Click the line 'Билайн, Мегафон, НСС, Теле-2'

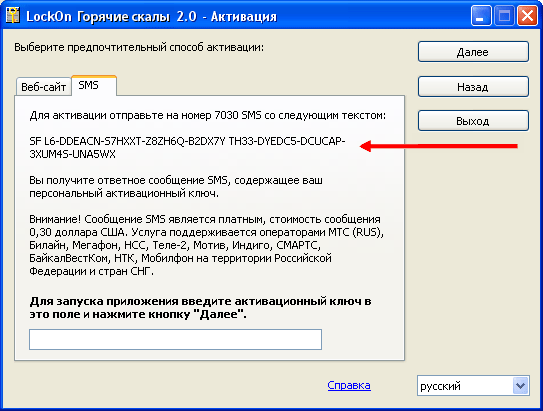(x=175, y=245)
